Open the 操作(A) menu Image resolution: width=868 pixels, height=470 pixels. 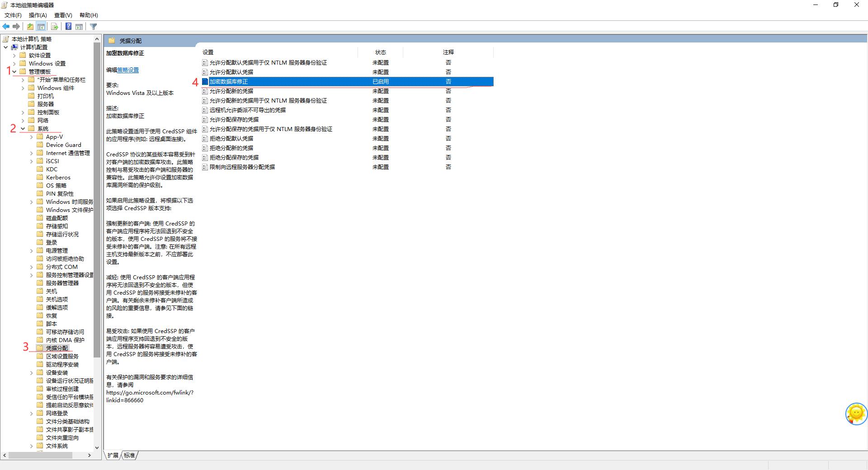click(38, 15)
